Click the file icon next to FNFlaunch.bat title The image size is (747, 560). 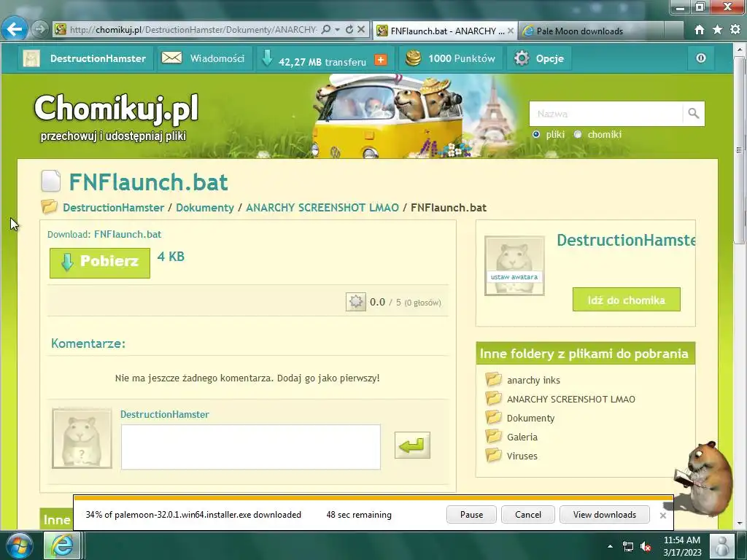[x=51, y=182]
